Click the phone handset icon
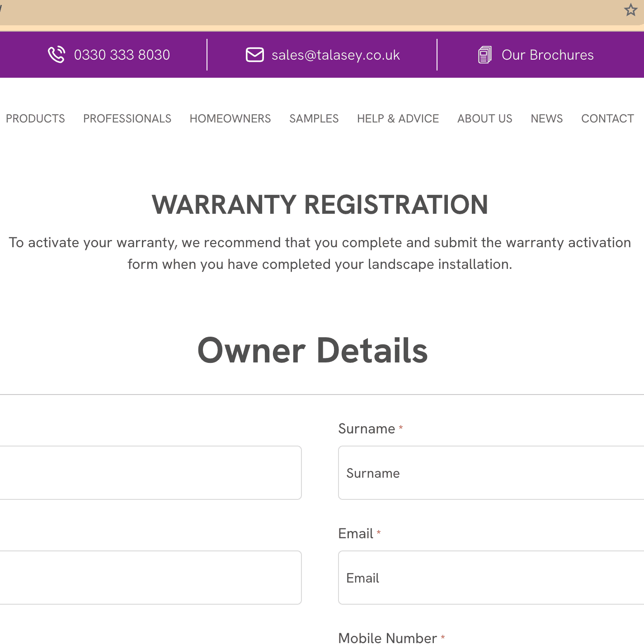The height and width of the screenshot is (644, 644). [x=56, y=55]
